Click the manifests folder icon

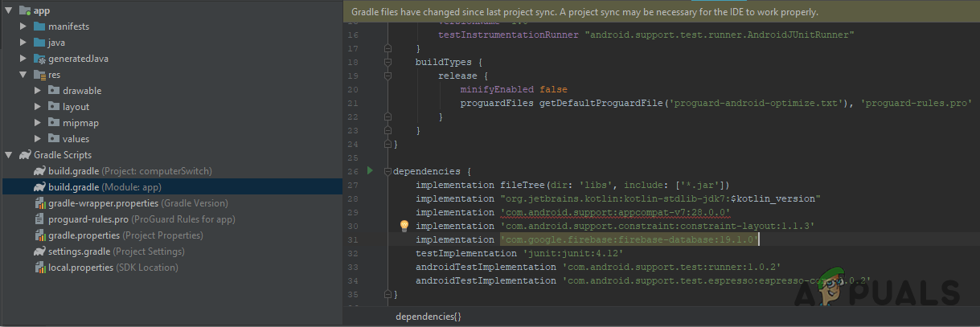click(39, 27)
